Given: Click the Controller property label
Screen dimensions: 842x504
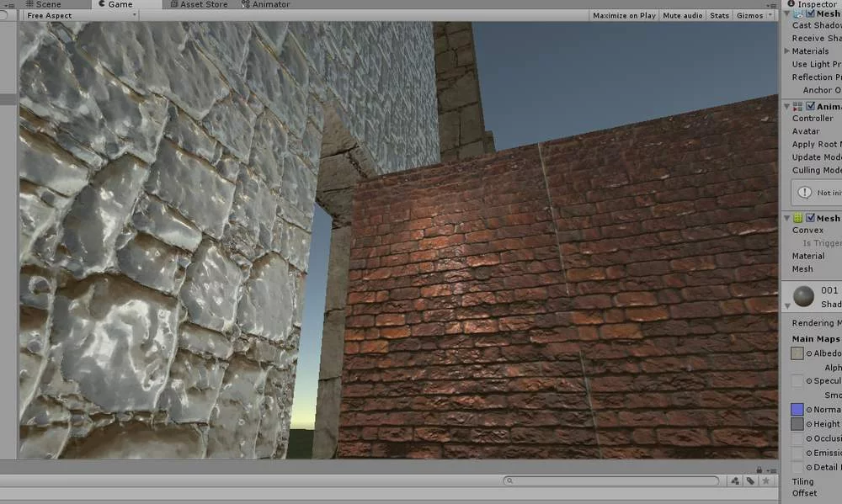Looking at the screenshot, I should coord(813,118).
